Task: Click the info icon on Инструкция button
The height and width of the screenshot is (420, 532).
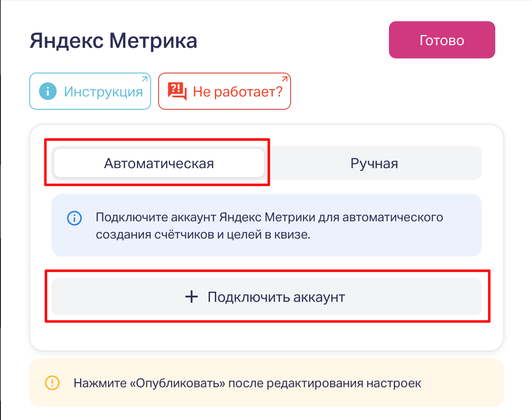Action: (x=48, y=92)
